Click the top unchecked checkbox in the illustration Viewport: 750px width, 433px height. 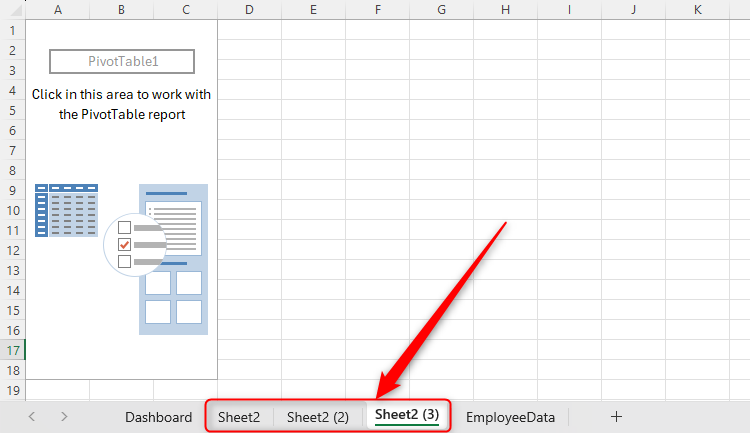click(124, 227)
